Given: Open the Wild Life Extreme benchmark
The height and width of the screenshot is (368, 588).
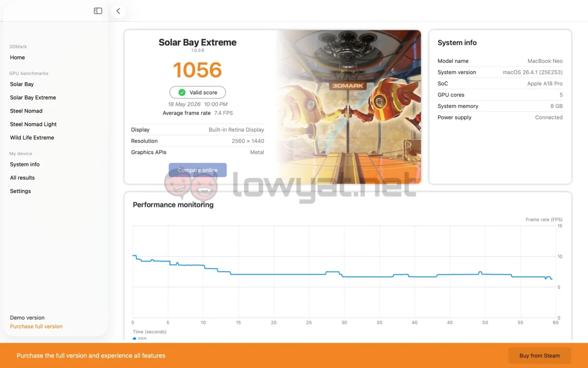Looking at the screenshot, I should point(32,138).
